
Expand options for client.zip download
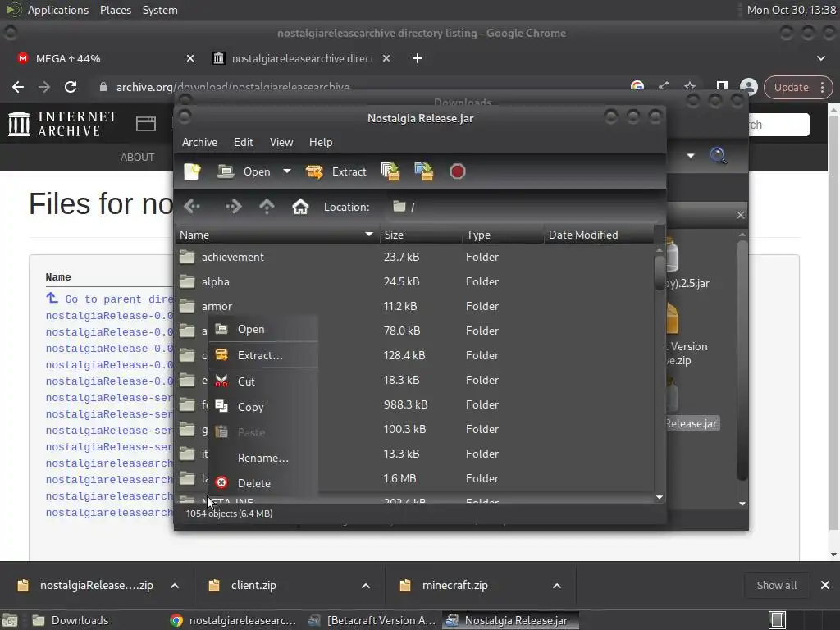(x=366, y=586)
